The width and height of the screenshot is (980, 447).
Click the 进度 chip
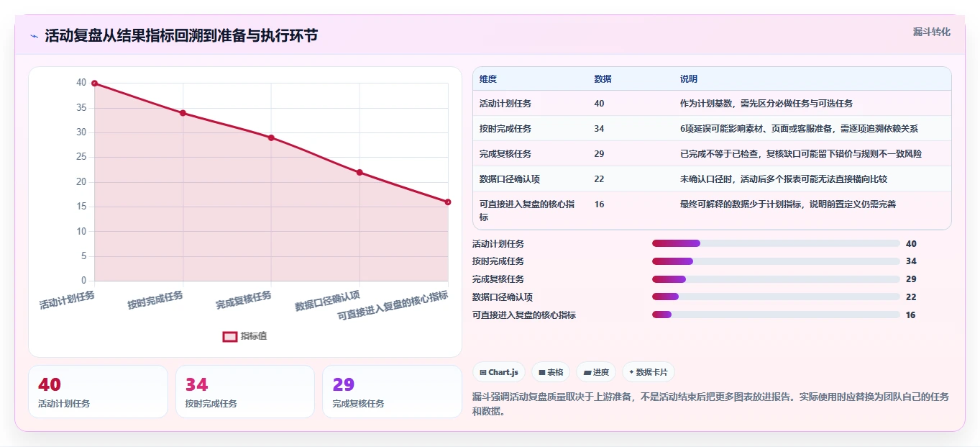pos(596,372)
